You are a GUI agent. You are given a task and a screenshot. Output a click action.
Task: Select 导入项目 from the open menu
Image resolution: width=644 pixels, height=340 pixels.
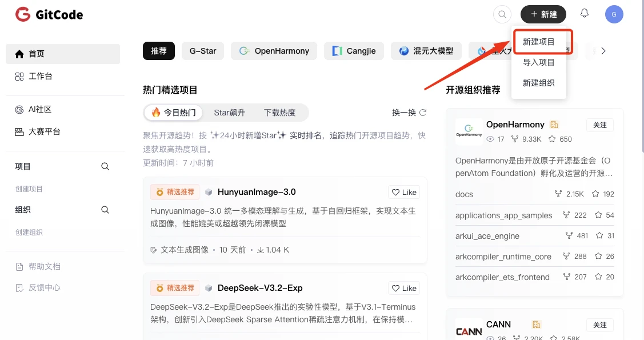coord(538,62)
